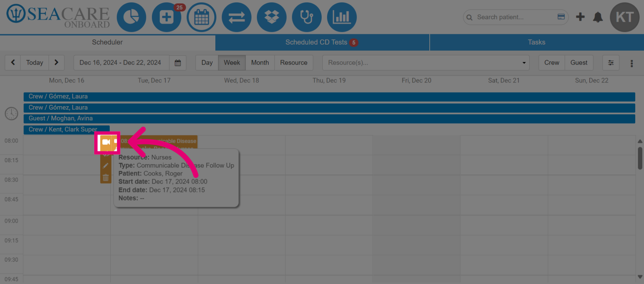Viewport: 644px width, 284px height.
Task: Click the scrollbar up arrow
Action: coord(640,141)
